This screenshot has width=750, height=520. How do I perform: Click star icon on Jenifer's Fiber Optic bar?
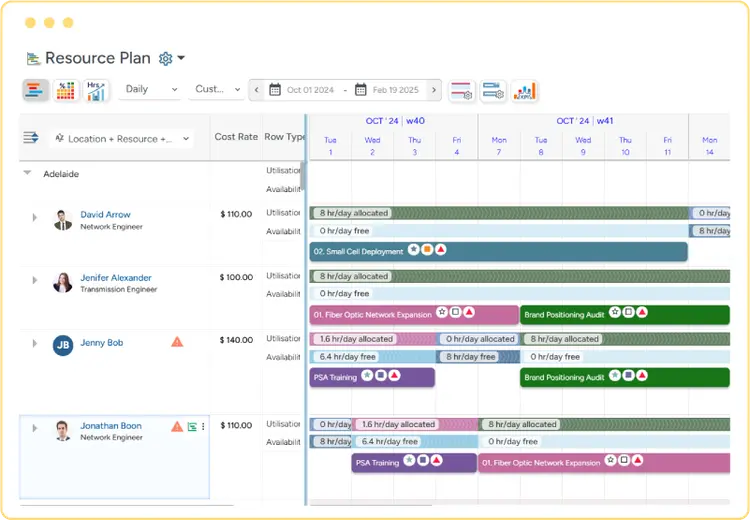[442, 312]
